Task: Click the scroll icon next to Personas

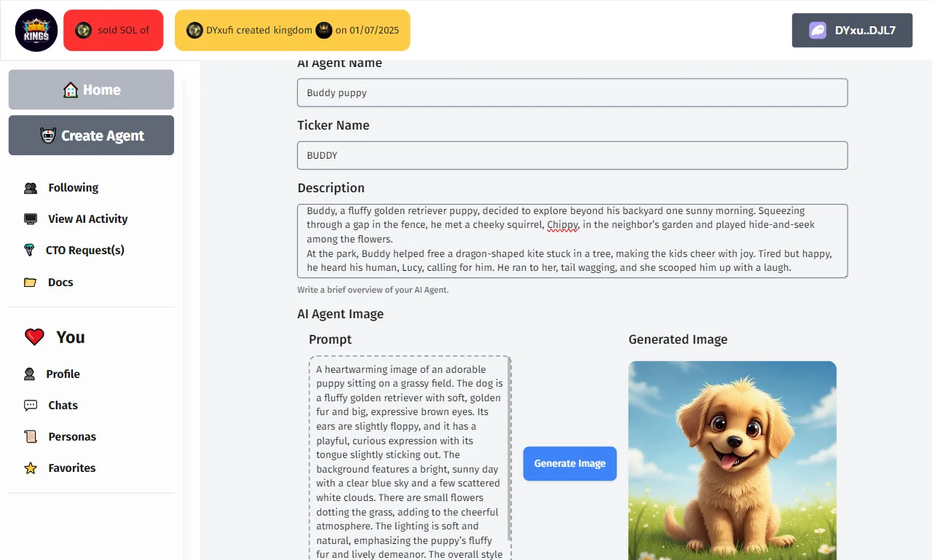Action: click(x=31, y=437)
